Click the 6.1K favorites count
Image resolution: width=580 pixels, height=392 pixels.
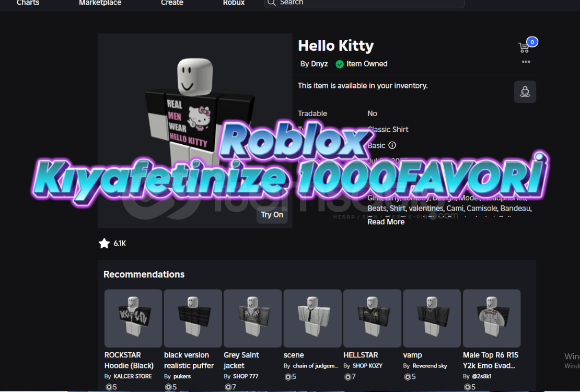click(120, 244)
